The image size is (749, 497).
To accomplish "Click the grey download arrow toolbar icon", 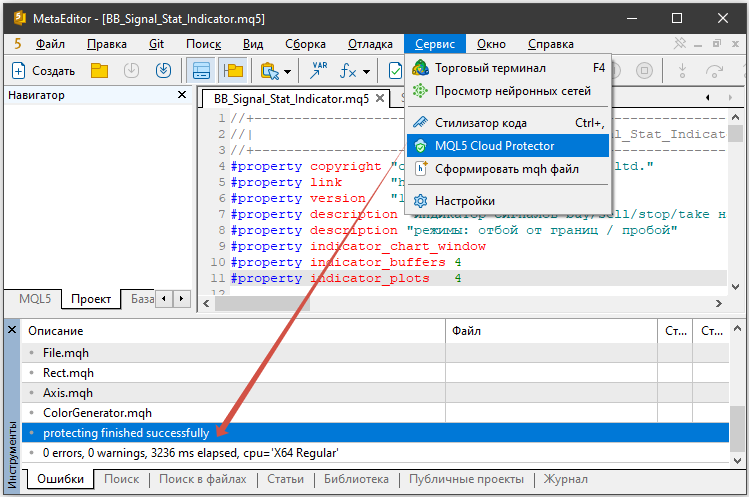I will tap(131, 71).
